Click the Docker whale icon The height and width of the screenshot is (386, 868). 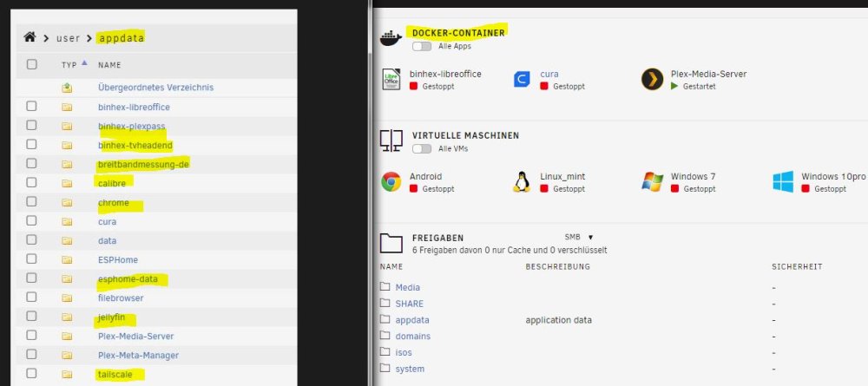[x=391, y=38]
